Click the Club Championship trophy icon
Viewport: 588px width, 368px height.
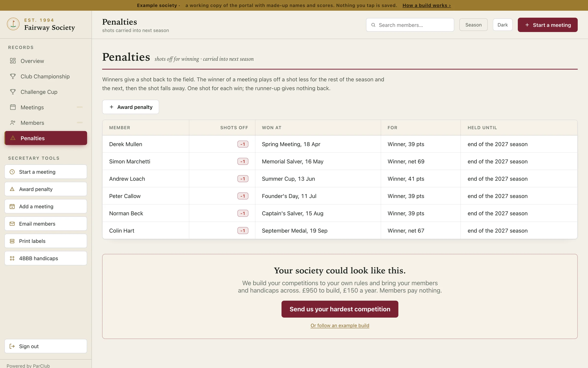click(13, 76)
